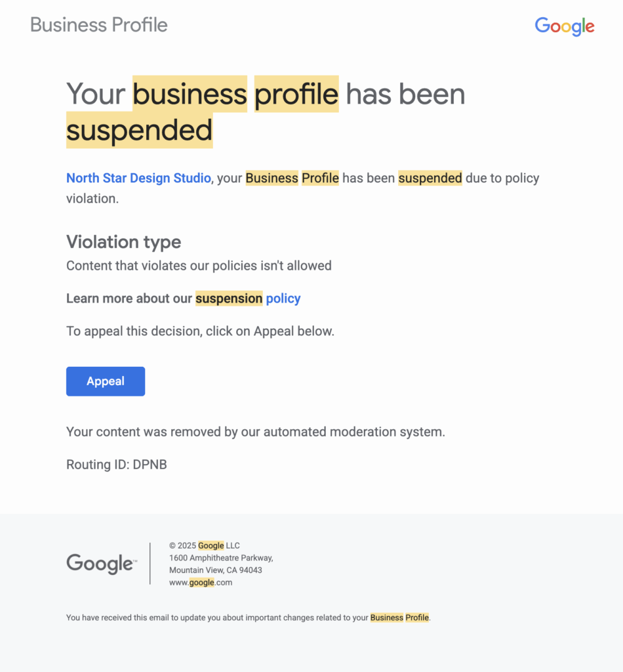
Task: Click the highlighted word suspended in the headline
Action: 139,129
